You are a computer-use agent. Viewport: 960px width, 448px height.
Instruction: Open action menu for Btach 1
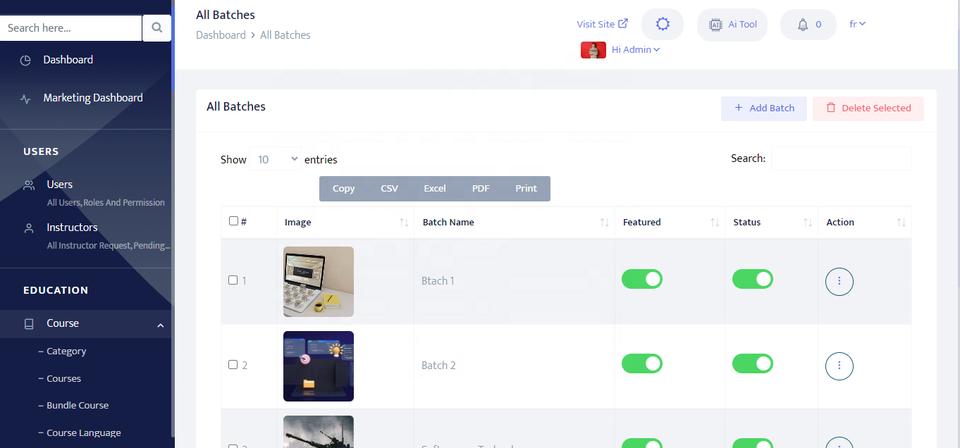pos(839,281)
